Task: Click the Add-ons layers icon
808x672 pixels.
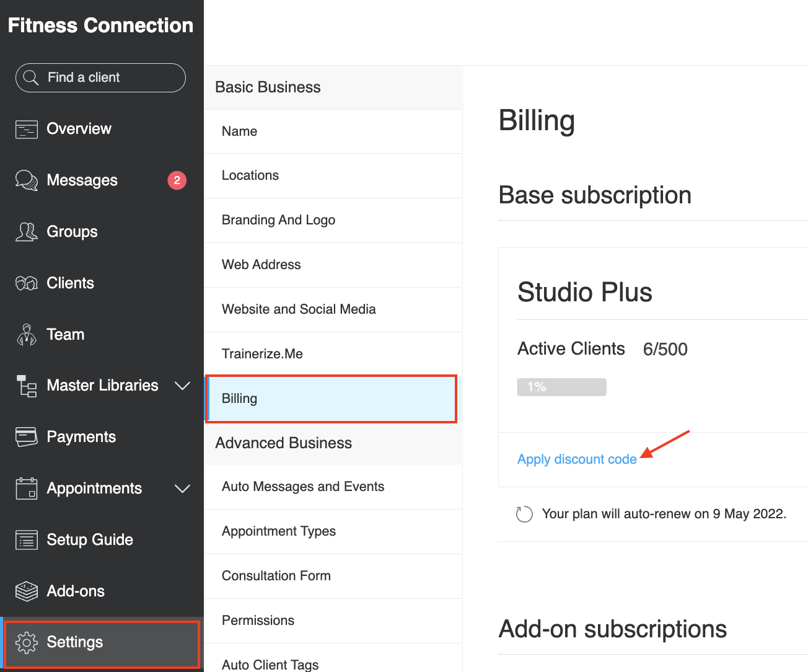Action: pos(27,591)
